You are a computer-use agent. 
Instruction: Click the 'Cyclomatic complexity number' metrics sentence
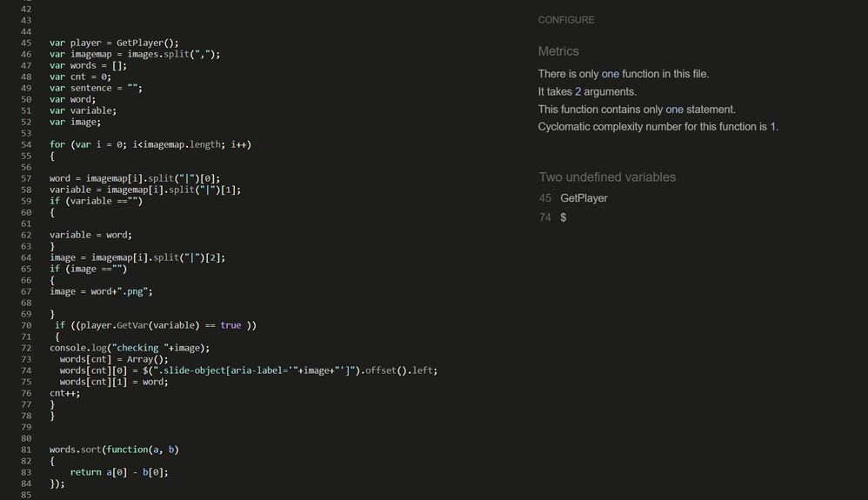click(x=658, y=127)
